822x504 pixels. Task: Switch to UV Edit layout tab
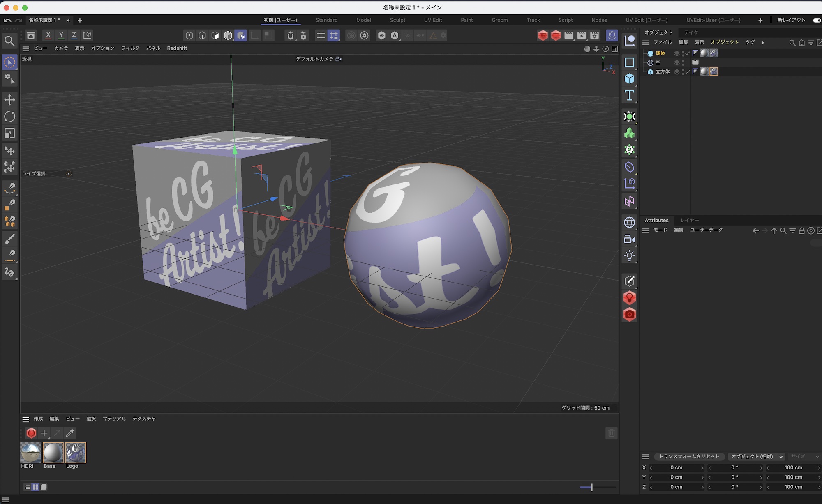(x=433, y=20)
